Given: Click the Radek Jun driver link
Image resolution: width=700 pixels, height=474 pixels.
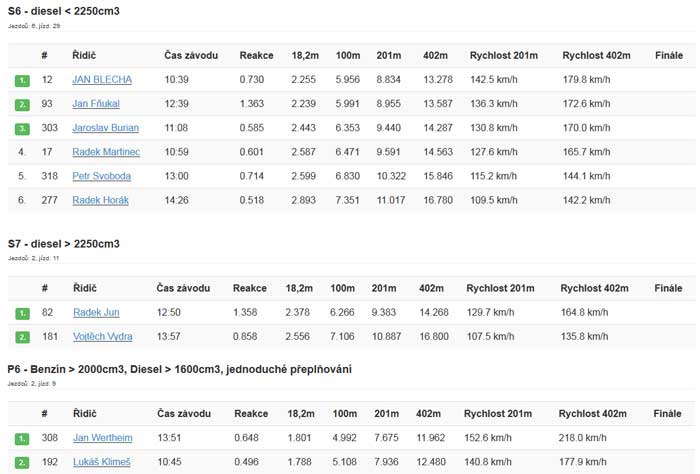Looking at the screenshot, I should coord(96,312).
